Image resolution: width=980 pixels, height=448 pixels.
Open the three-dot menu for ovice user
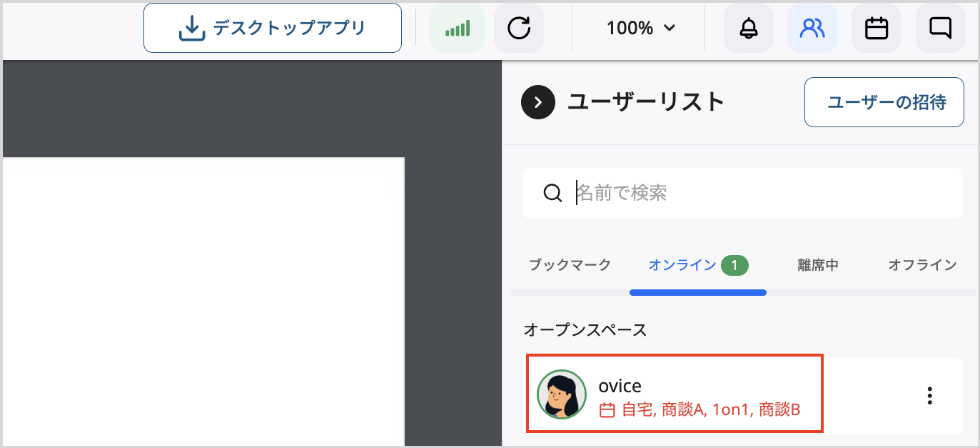click(929, 394)
